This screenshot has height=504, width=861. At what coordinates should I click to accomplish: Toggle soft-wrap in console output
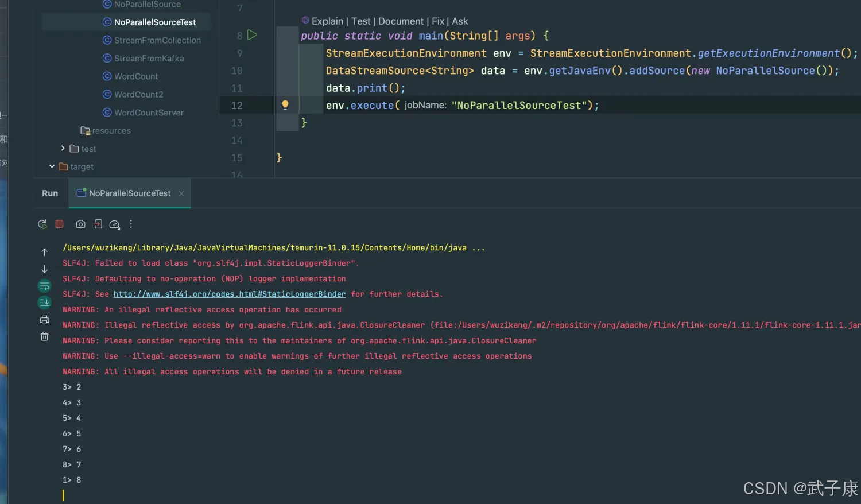click(x=44, y=286)
